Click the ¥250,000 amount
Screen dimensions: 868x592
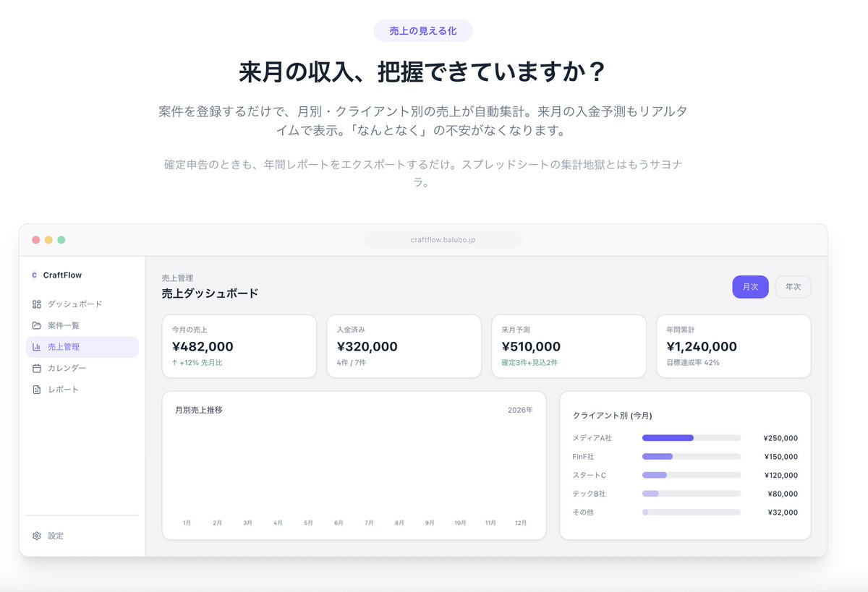pyautogui.click(x=780, y=438)
